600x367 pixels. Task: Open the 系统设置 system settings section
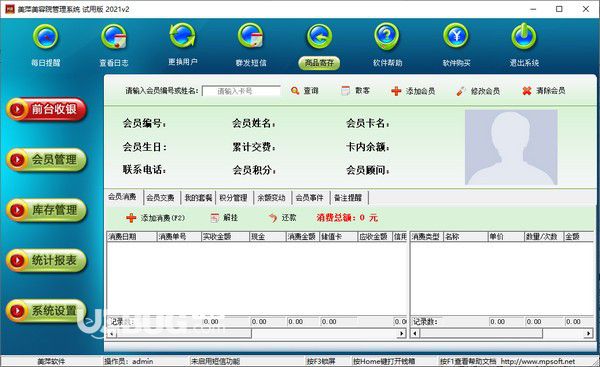coord(46,311)
